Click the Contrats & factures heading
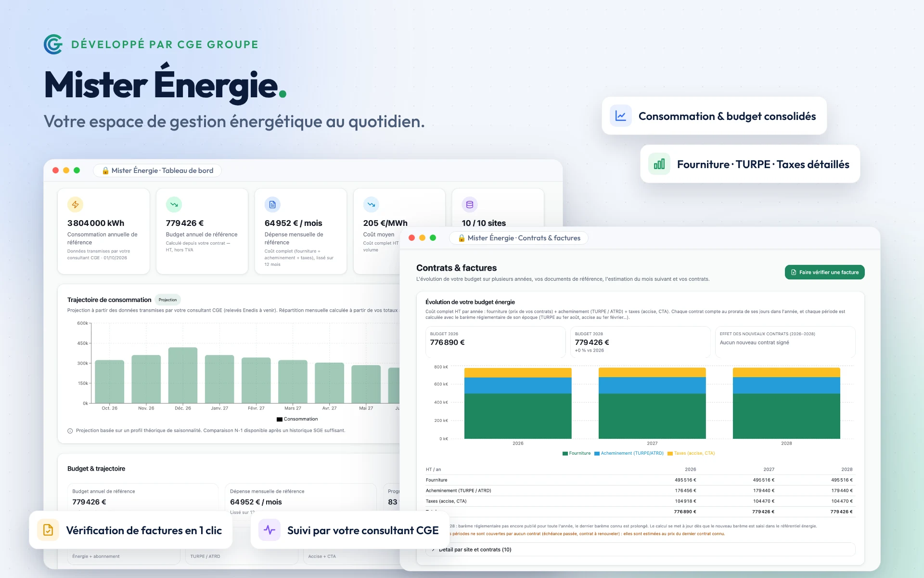 (x=456, y=268)
